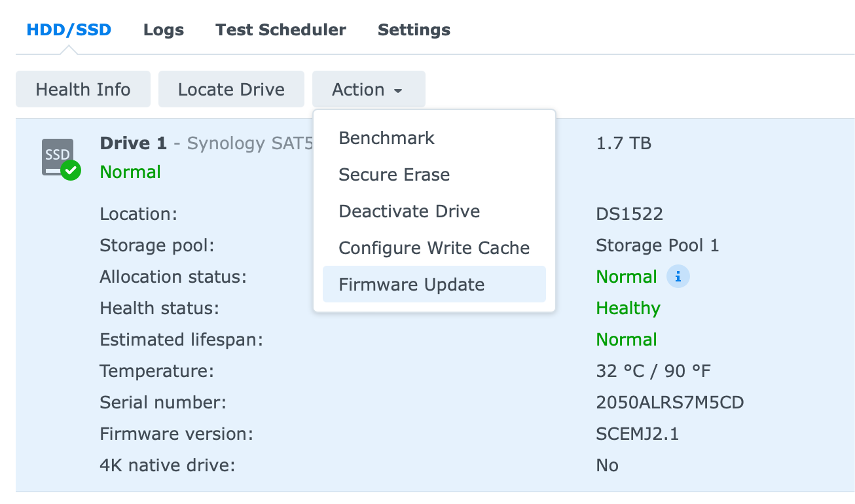Image resolution: width=855 pixels, height=504 pixels.
Task: Click the Healthy health status value
Action: pos(628,308)
